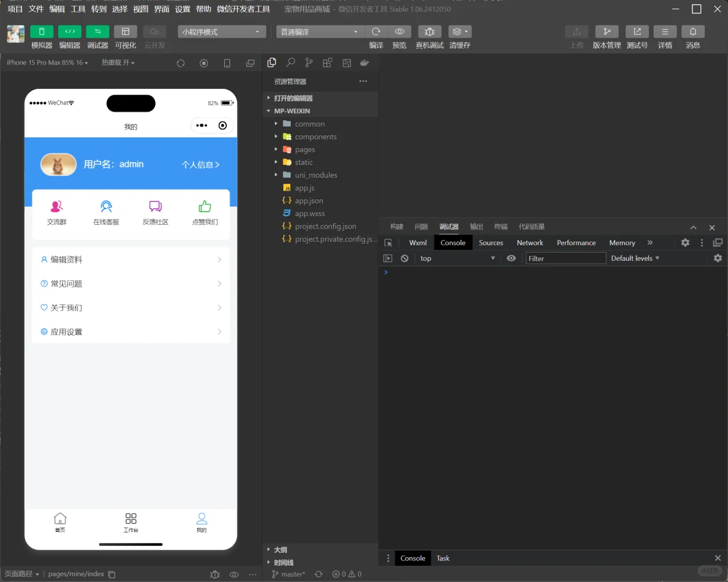Switch to the Sources devtools tab
Viewport: 728px width, 582px height.
491,242
